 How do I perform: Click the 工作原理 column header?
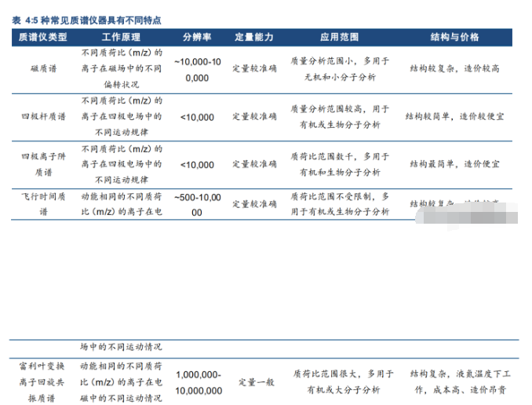121,37
